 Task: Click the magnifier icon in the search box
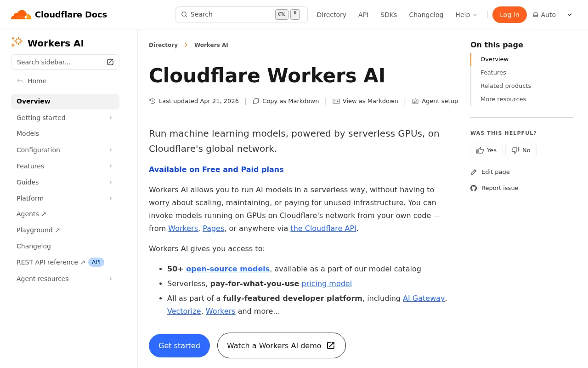tap(184, 15)
